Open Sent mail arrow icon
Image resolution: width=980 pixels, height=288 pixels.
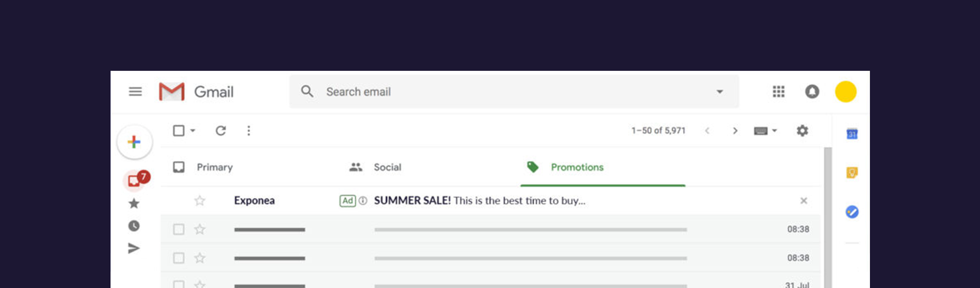point(134,248)
